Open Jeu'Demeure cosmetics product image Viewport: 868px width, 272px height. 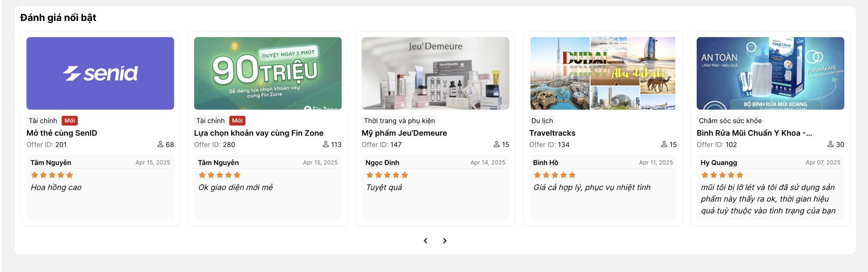(x=435, y=73)
